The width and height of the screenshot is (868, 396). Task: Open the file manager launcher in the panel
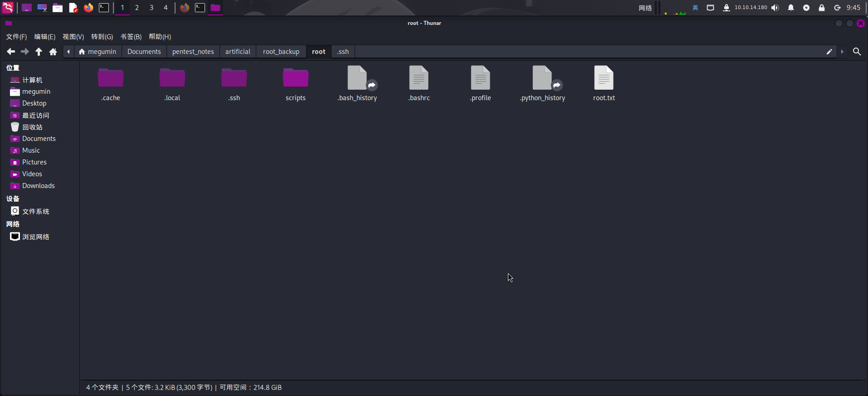coord(58,8)
